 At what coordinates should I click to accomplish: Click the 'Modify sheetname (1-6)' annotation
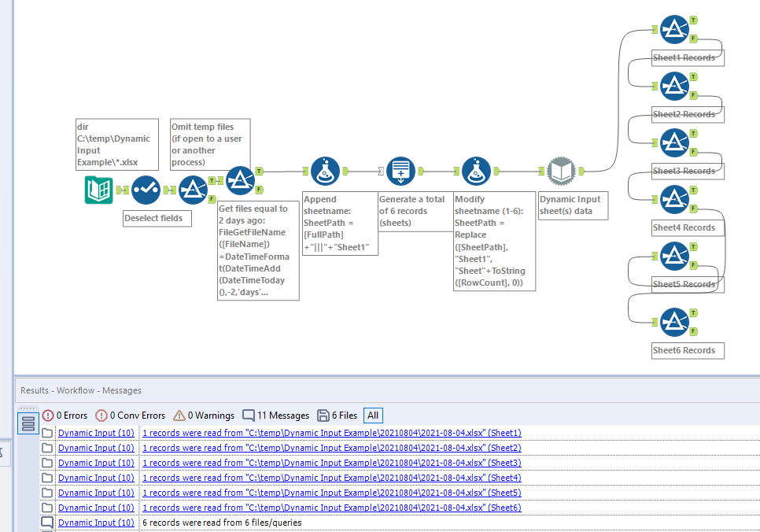(494, 241)
